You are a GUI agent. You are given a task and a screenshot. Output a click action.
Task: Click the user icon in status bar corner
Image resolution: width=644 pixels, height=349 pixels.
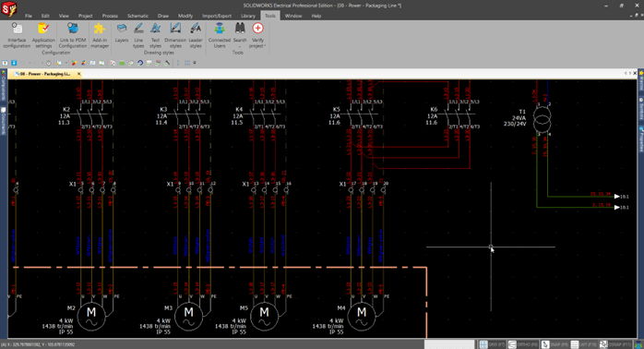(x=639, y=344)
